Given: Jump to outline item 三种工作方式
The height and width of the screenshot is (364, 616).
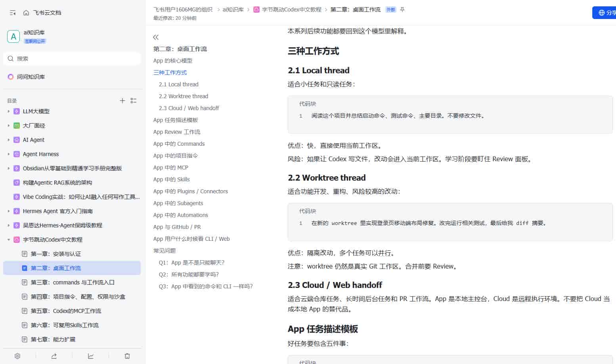Looking at the screenshot, I should (170, 72).
